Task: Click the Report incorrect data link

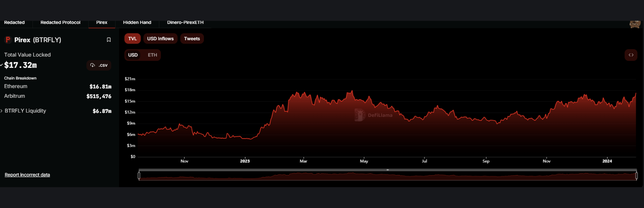Action: (27, 175)
